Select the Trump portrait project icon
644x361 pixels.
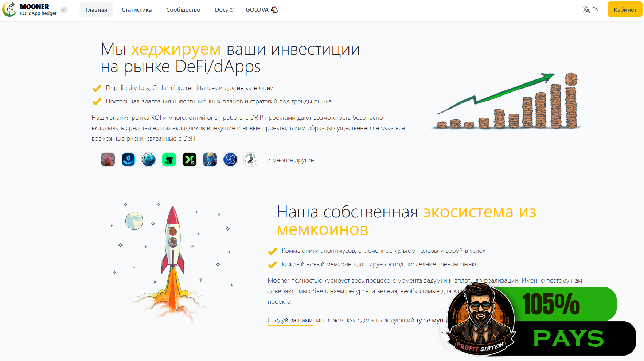click(210, 160)
